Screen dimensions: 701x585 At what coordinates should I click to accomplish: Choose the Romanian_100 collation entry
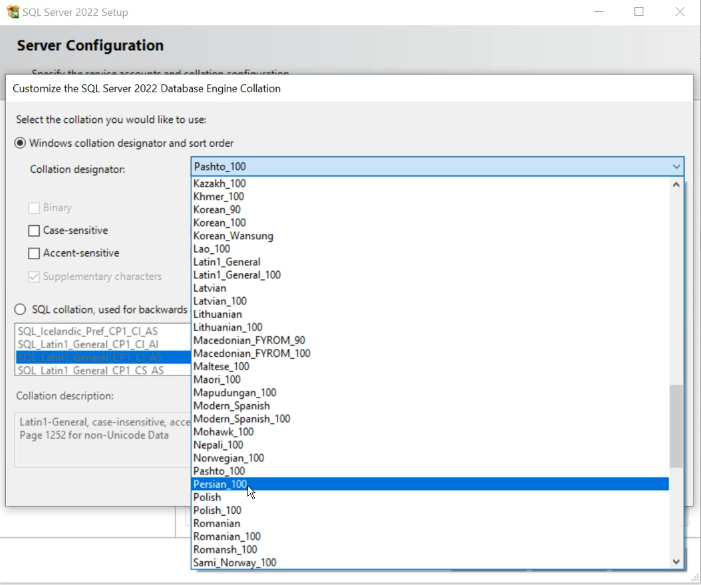pos(430,536)
